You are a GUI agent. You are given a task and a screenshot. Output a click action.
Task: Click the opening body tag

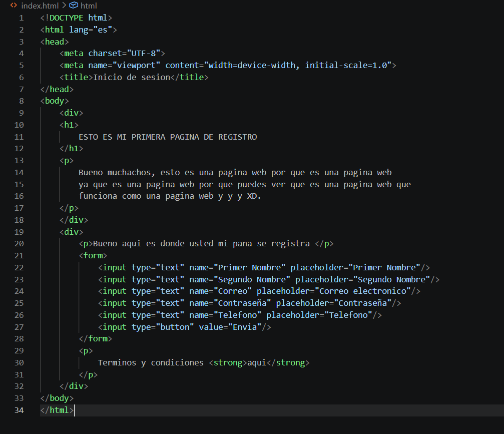pos(55,101)
